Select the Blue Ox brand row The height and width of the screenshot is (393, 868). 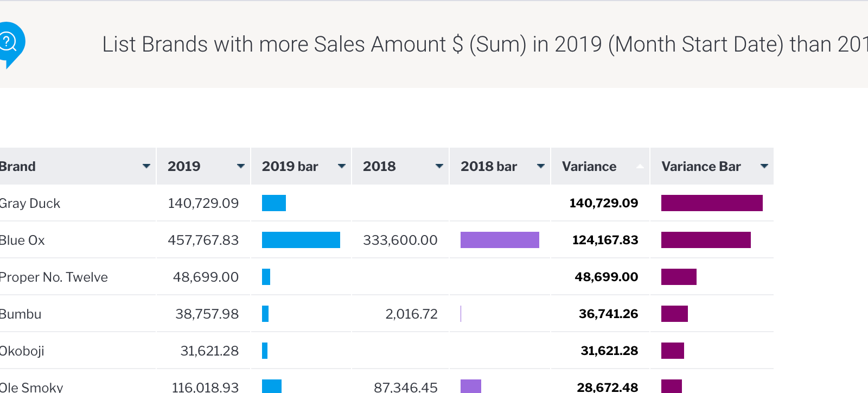click(x=22, y=240)
